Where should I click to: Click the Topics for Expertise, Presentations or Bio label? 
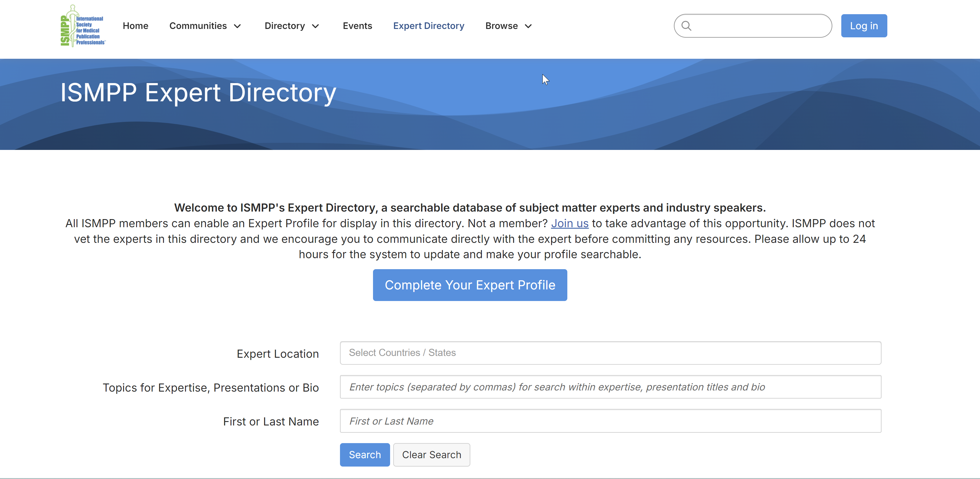point(211,388)
